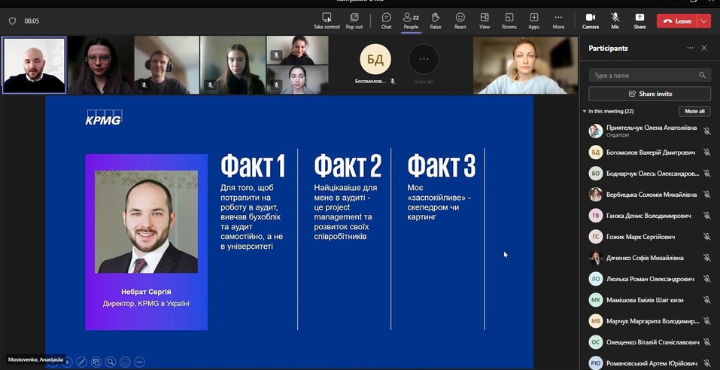This screenshot has width=720, height=370.
Task: Collapse the In this meeting list
Action: click(585, 111)
